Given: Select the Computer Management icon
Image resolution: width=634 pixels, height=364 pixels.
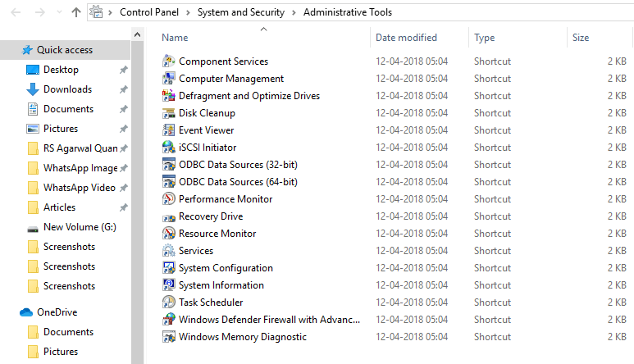Looking at the screenshot, I should tap(169, 79).
